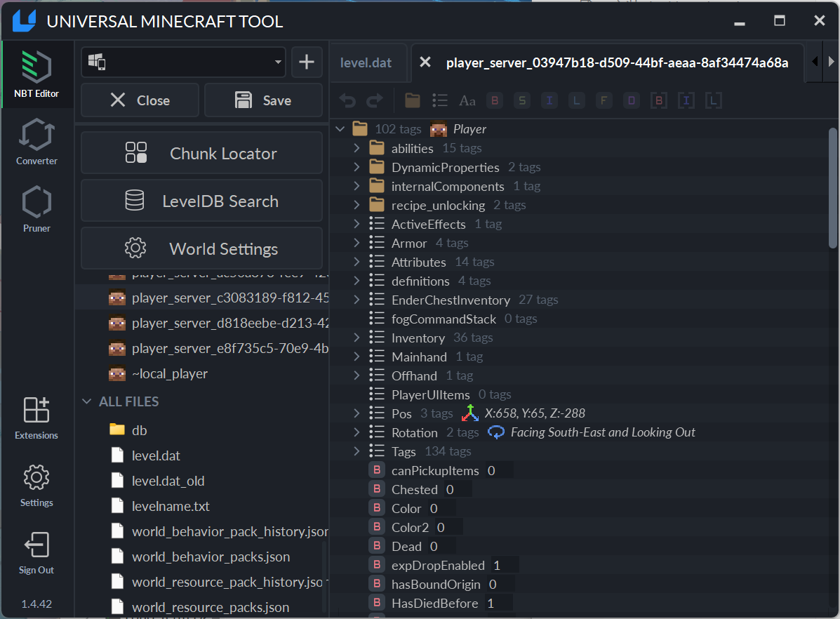
Task: Click the NBT tree vertical scrollbar
Action: [x=833, y=187]
